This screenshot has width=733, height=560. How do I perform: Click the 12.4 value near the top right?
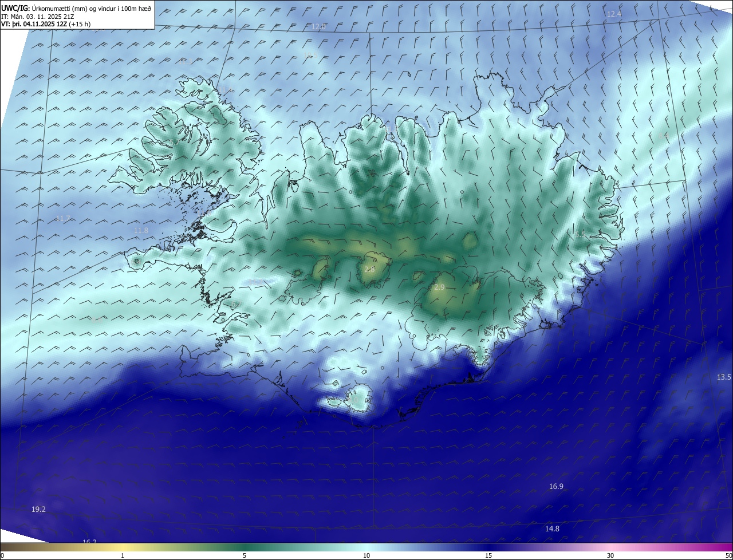(614, 14)
